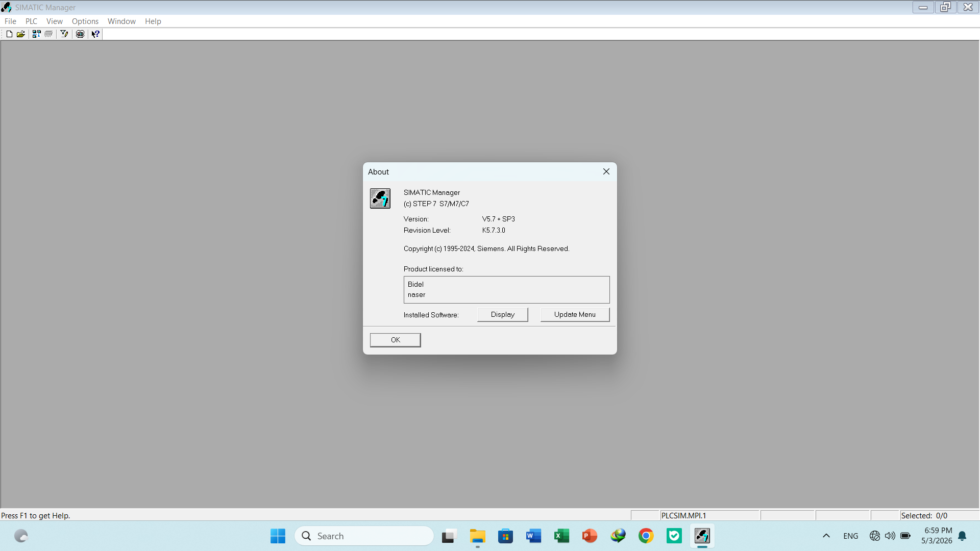
Task: Open the Windows Start menu
Action: [x=278, y=536]
